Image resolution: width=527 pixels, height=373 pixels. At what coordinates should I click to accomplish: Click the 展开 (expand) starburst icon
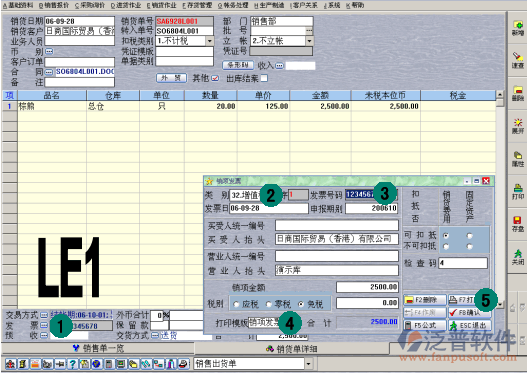(x=518, y=126)
